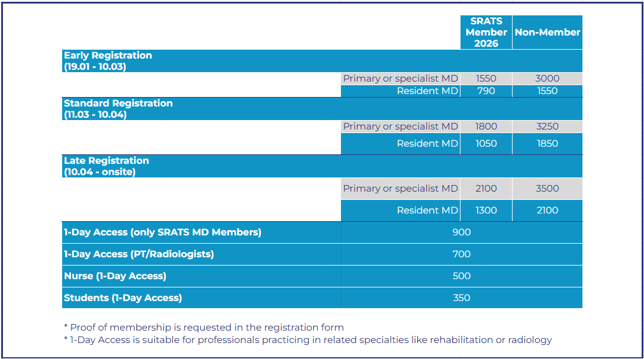Click the 790 early resident member price
644x359 pixels.
[486, 91]
